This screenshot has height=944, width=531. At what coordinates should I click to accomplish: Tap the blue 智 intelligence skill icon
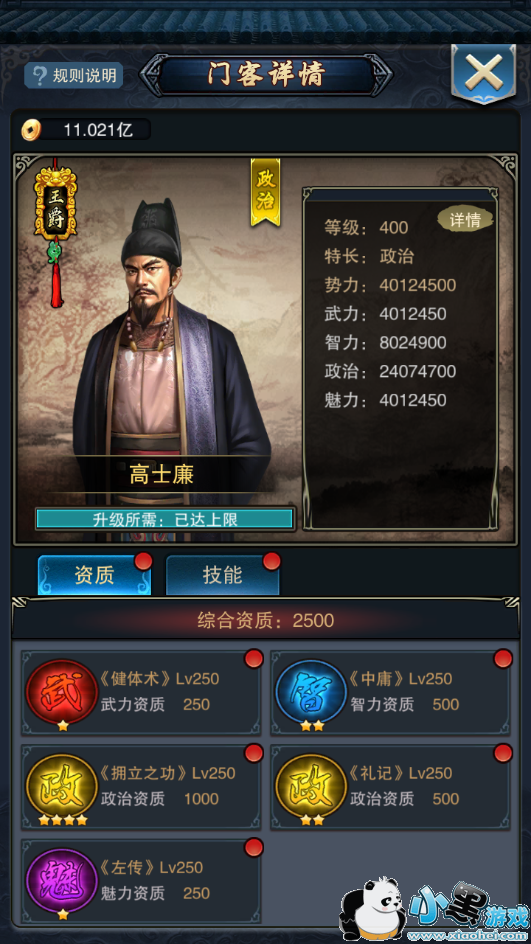311,691
